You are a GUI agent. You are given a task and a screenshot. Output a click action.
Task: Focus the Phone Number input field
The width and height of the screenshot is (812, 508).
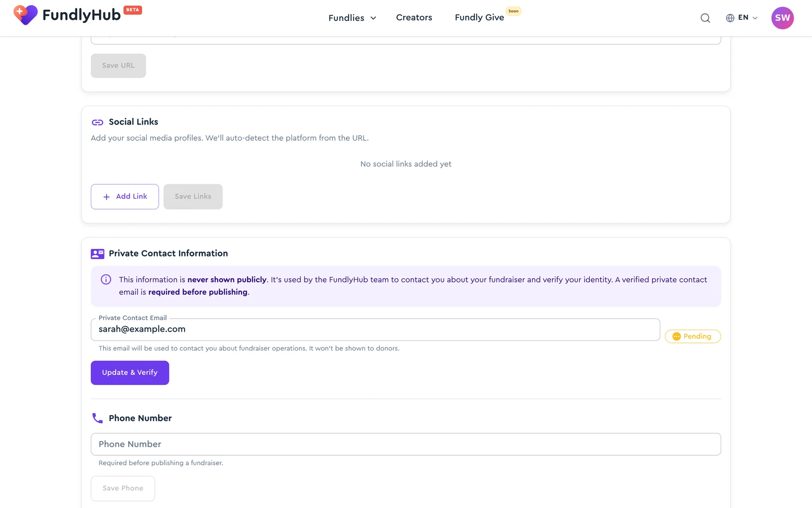point(406,444)
